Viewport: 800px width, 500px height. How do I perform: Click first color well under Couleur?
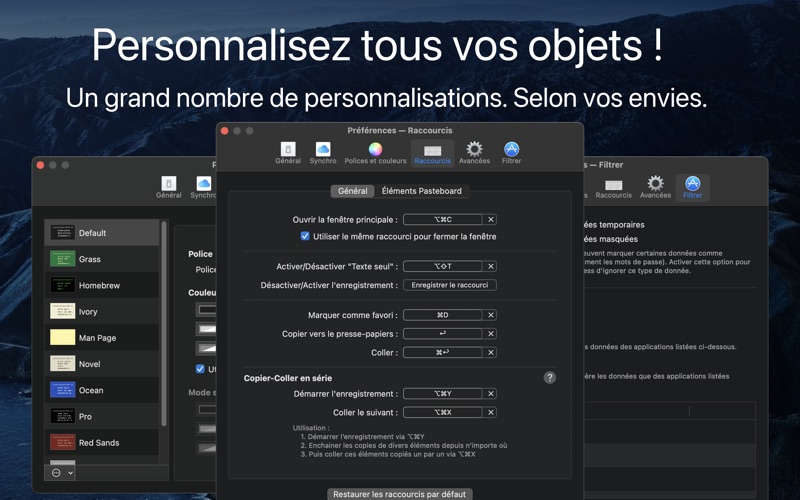coord(206,310)
